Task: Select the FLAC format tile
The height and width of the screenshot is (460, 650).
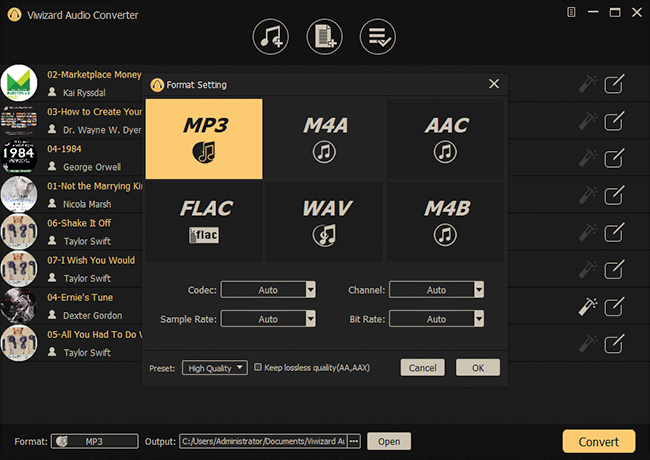Action: 205,221
